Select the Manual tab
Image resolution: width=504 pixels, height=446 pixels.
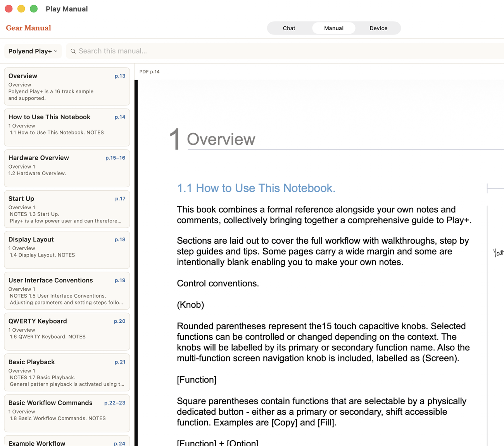pos(334,28)
